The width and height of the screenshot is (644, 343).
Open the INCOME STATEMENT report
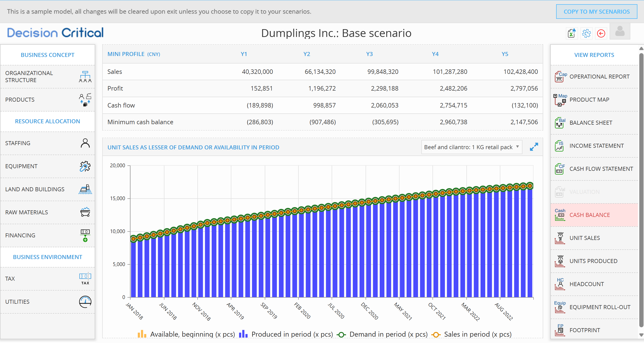(x=594, y=146)
